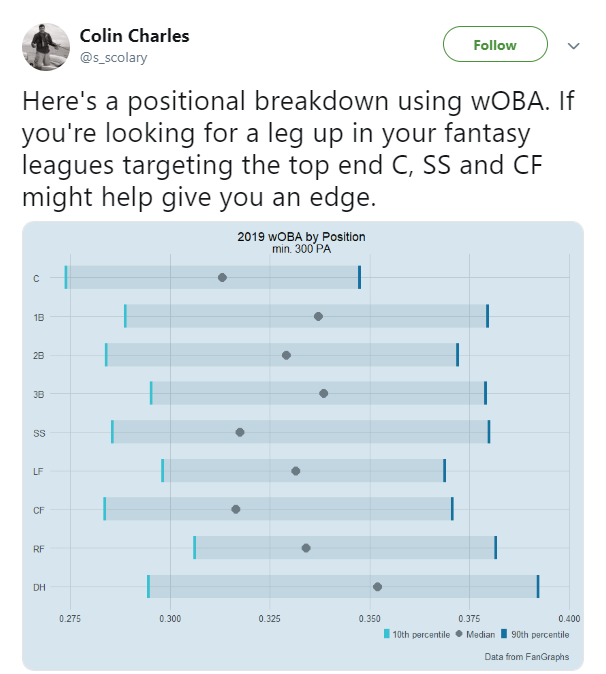Click the DH row 90th percentile marker
This screenshot has height=674, width=606.
pos(538,586)
